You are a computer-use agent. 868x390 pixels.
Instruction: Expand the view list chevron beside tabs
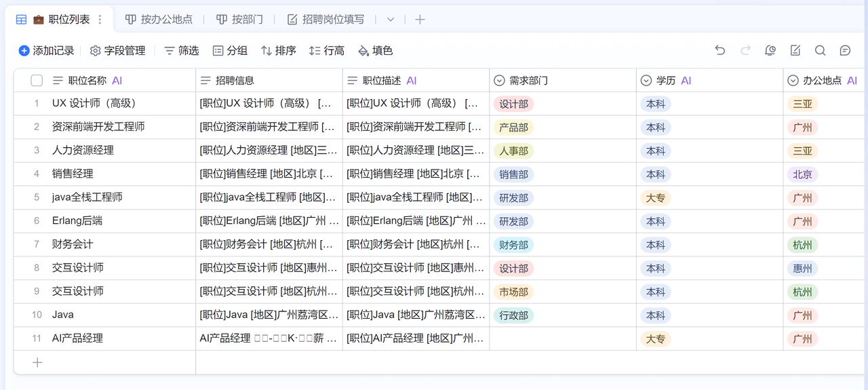tap(391, 20)
